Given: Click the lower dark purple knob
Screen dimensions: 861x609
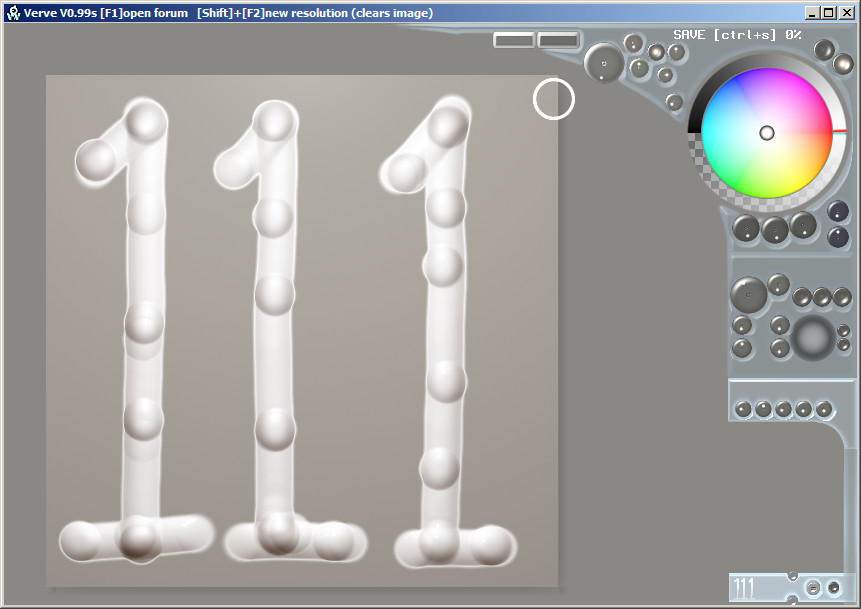Looking at the screenshot, I should click(x=838, y=237).
